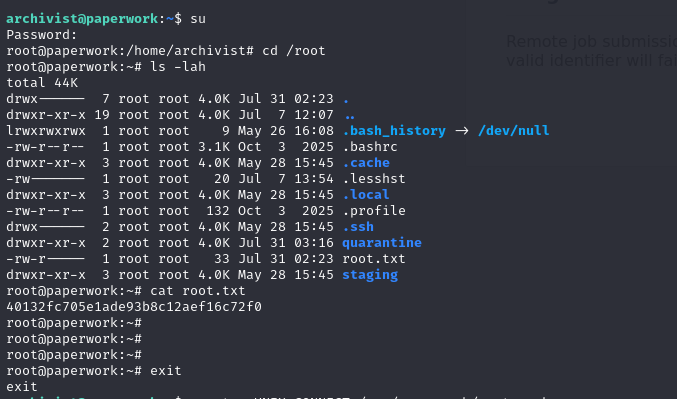Click the 'ls -lah' command text

tap(178, 67)
